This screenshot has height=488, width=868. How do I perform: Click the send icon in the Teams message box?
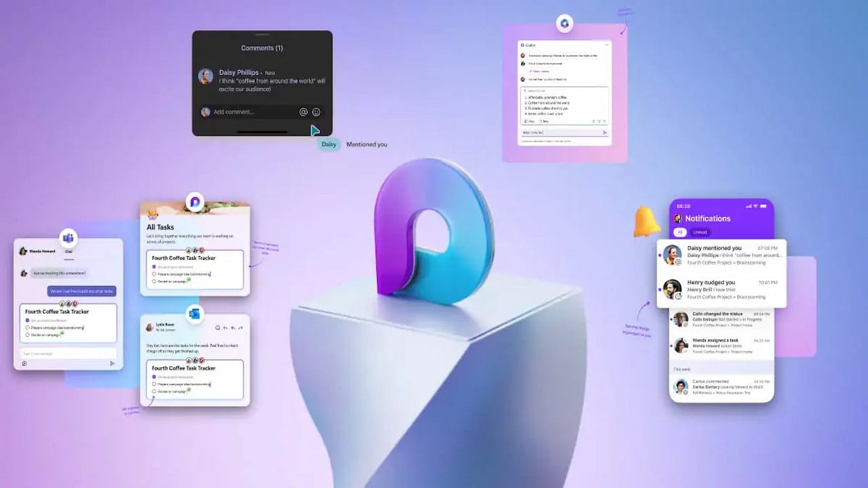pyautogui.click(x=111, y=363)
